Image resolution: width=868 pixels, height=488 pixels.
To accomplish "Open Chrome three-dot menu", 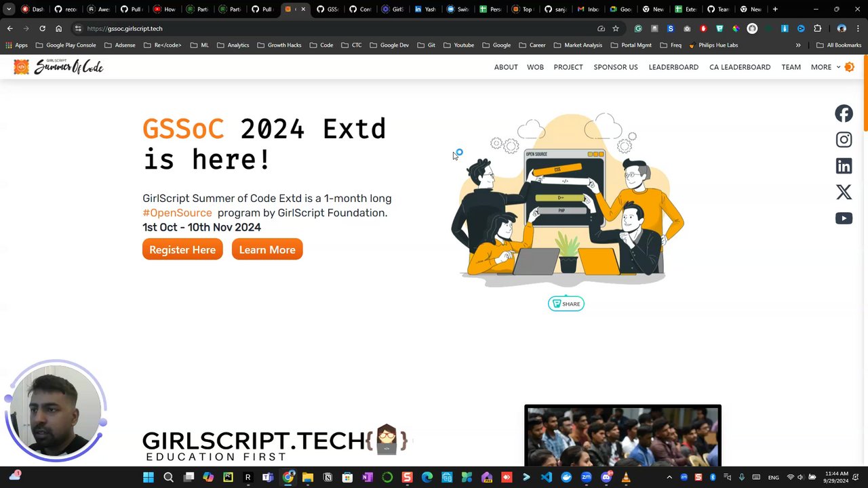I will point(859,28).
